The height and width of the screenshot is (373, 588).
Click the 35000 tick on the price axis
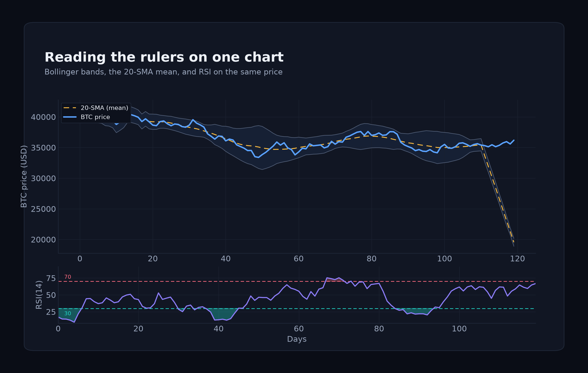[43, 148]
